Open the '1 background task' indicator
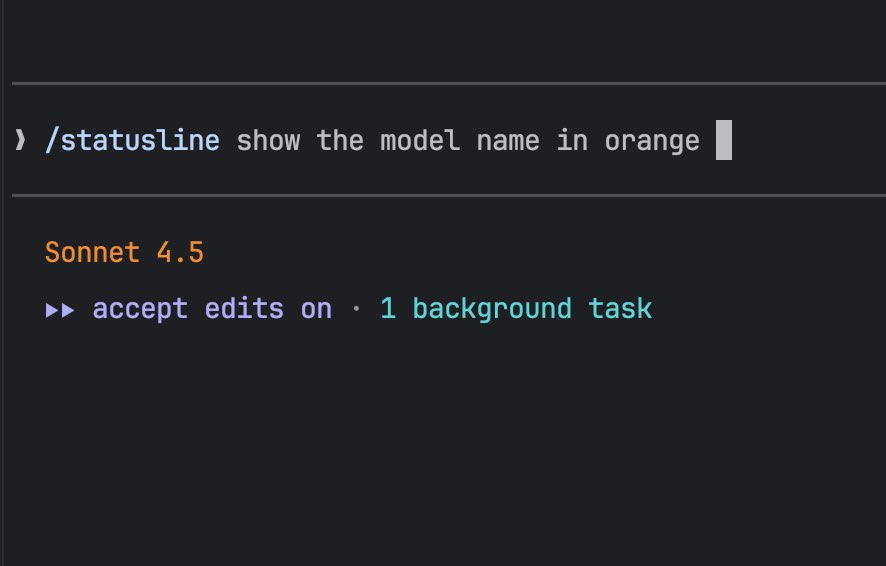886x566 pixels. 516,310
